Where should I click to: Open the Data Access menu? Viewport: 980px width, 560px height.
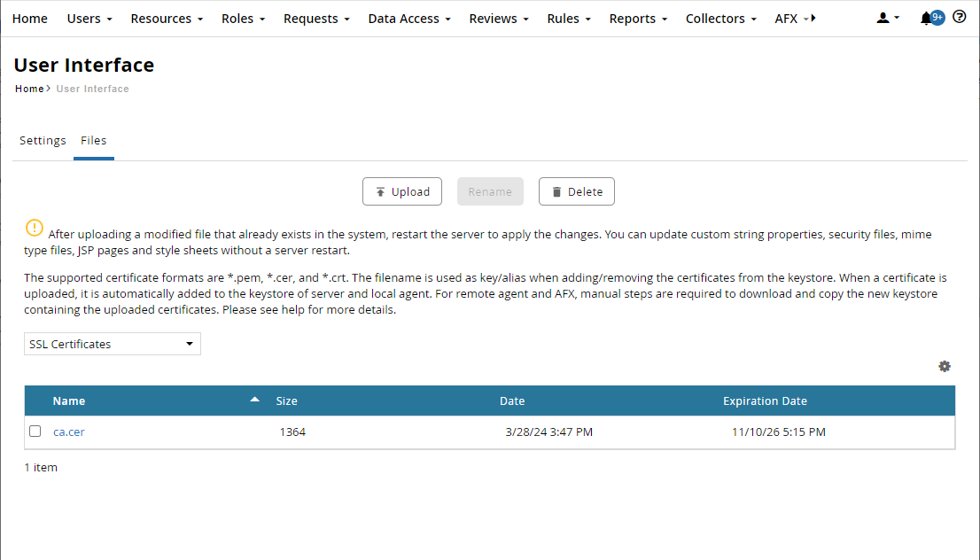tap(408, 19)
